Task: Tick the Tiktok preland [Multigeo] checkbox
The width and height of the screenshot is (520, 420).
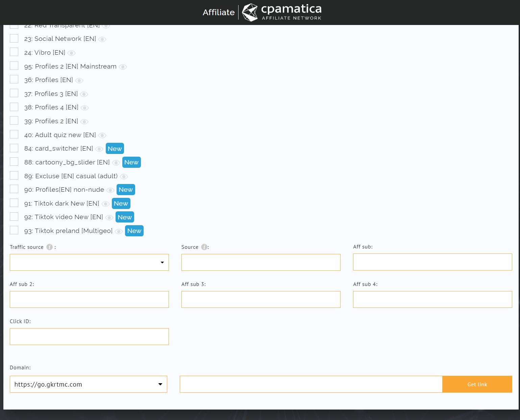Action: [14, 230]
